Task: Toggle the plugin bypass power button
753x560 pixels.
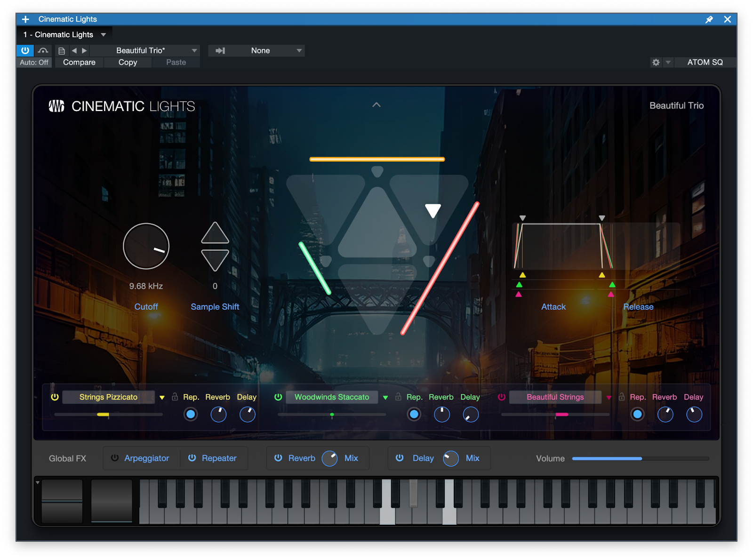Action: click(x=25, y=50)
